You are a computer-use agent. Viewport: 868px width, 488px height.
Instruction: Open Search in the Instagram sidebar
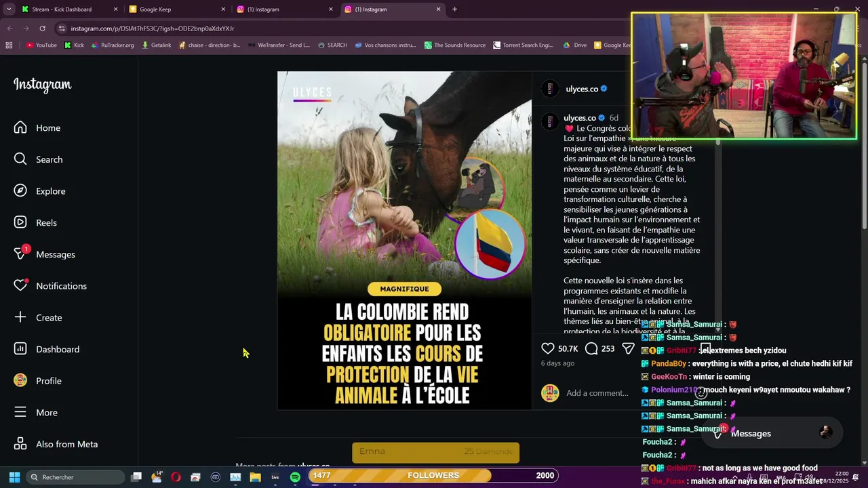click(39, 159)
